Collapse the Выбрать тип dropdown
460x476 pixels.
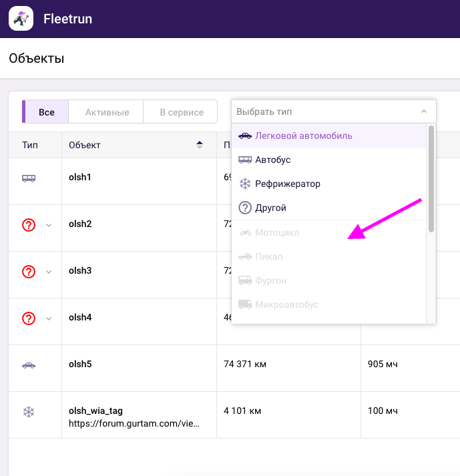tap(423, 111)
